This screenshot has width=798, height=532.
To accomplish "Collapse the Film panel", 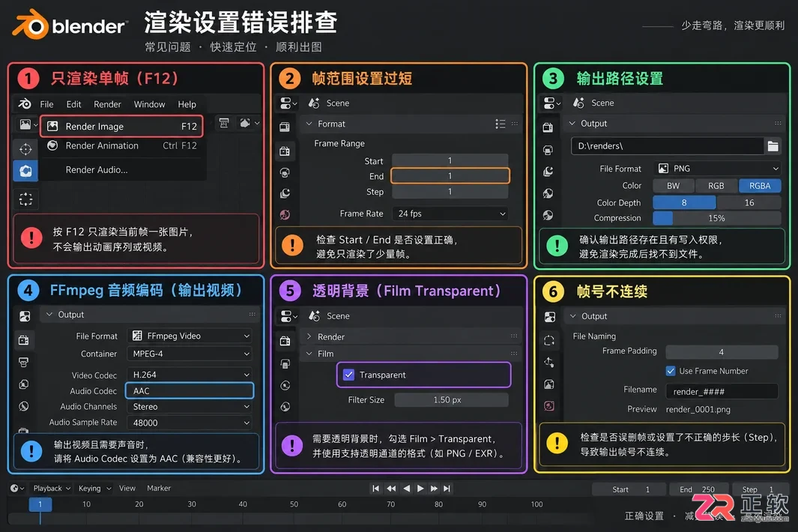I will coord(309,354).
